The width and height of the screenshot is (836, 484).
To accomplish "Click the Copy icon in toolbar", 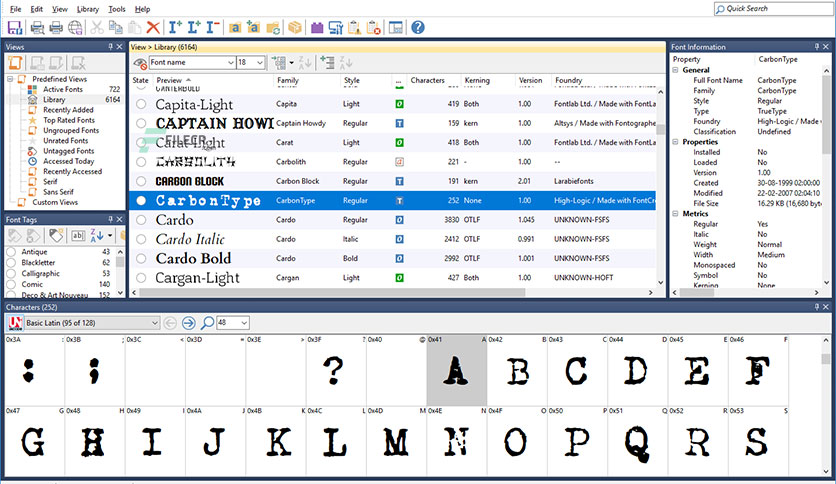I will pos(115,28).
